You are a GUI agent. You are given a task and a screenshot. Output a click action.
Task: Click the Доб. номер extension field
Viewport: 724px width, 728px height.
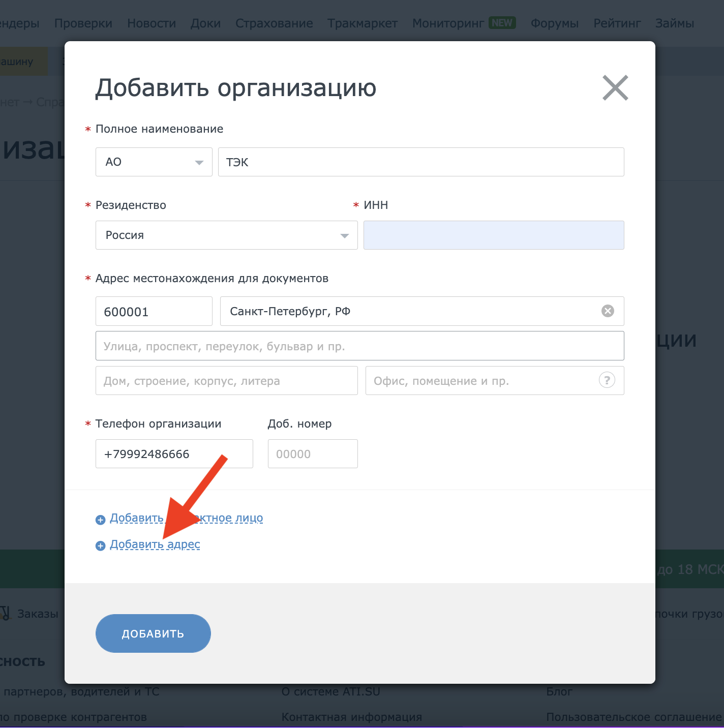313,454
